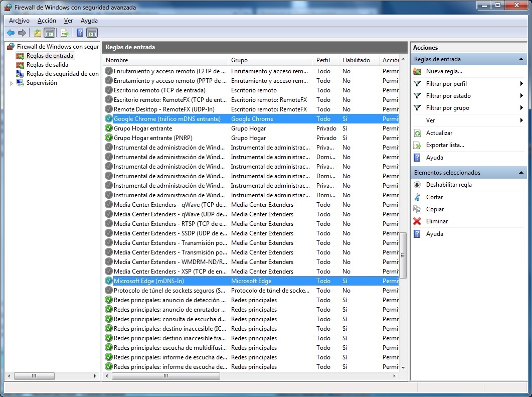
Task: Click the Deshabilitar regla down-arrow icon
Action: coord(417,185)
